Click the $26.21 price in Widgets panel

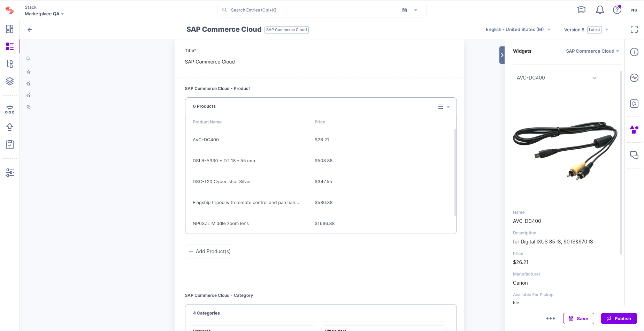tap(521, 262)
